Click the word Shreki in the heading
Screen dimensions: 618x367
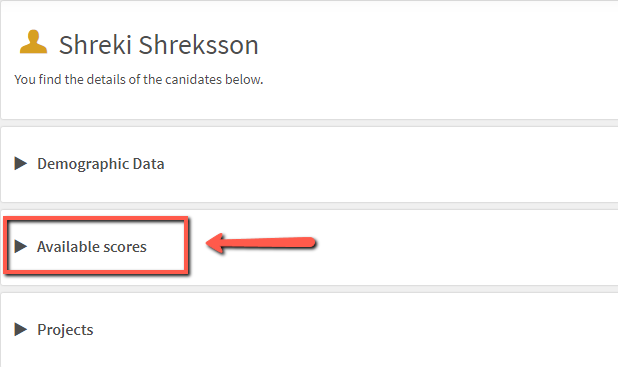coord(95,45)
